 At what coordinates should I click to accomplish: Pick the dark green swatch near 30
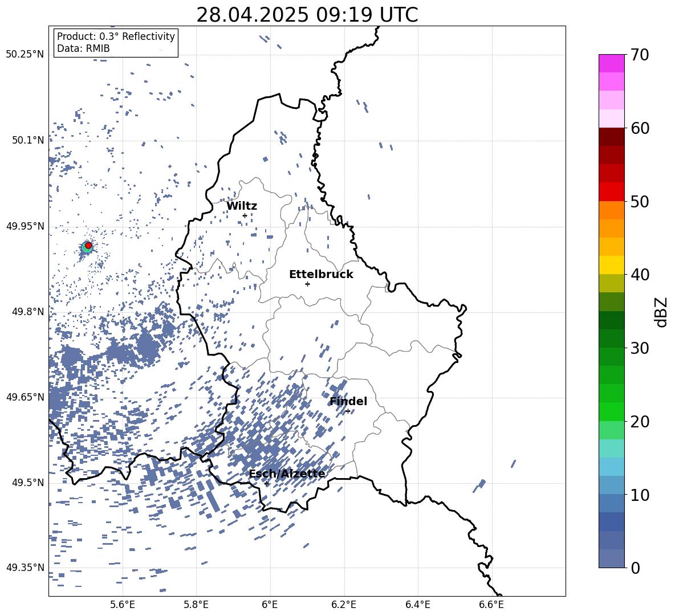(611, 338)
